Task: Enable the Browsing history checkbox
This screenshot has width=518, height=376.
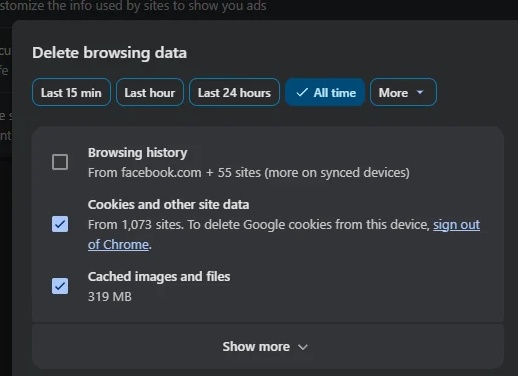Action: tap(60, 162)
